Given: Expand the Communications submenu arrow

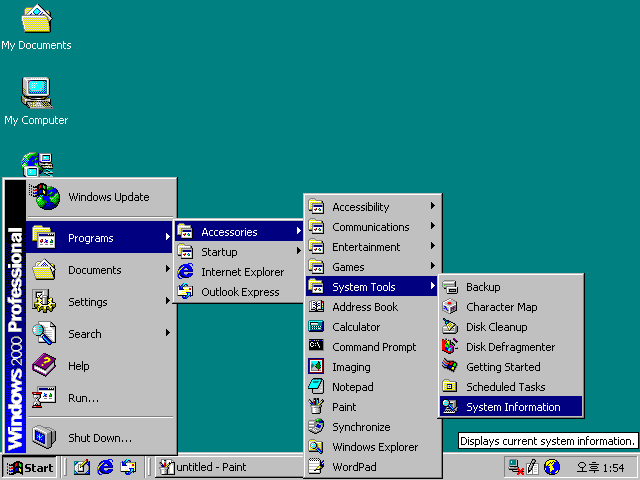Looking at the screenshot, I should pos(432,226).
